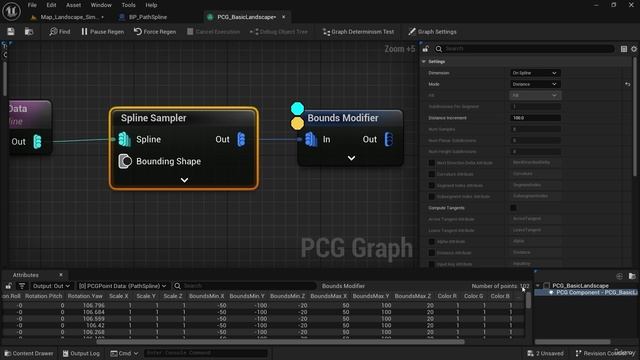640x360 pixels.
Task: Click Out pin of Spline Data node
Action: click(37, 142)
